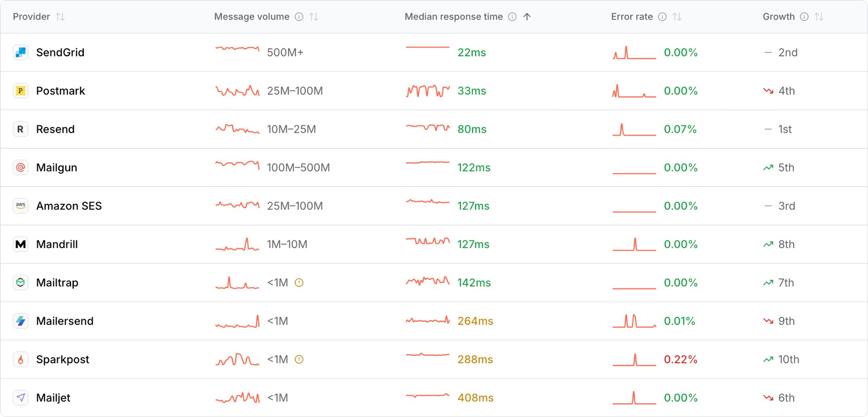Click the SendGrid logo icon

pyautogui.click(x=21, y=53)
